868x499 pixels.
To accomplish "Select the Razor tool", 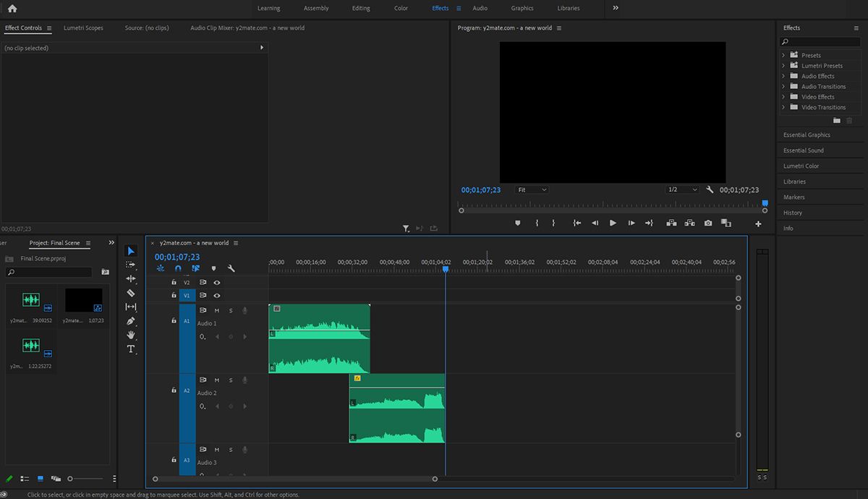I will (131, 294).
